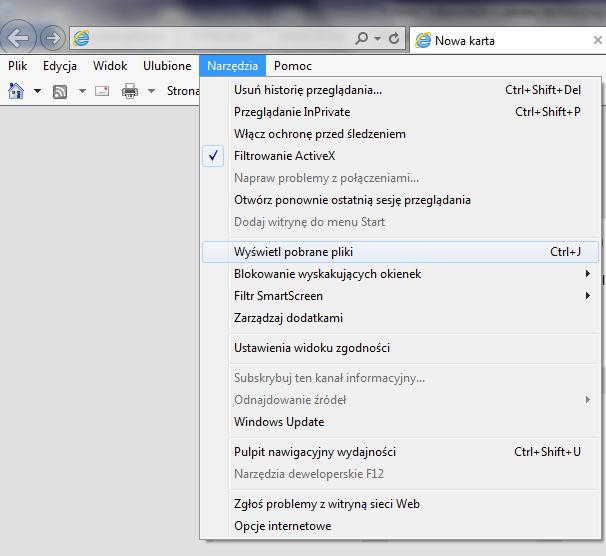
Task: Select Windows Update
Action: (x=400, y=422)
